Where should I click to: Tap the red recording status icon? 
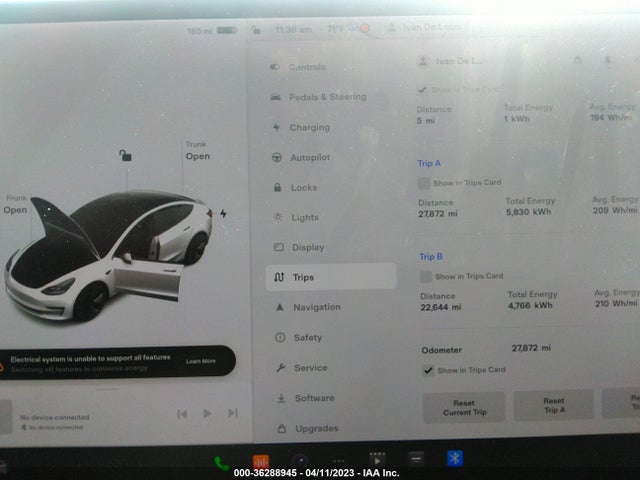364,28
